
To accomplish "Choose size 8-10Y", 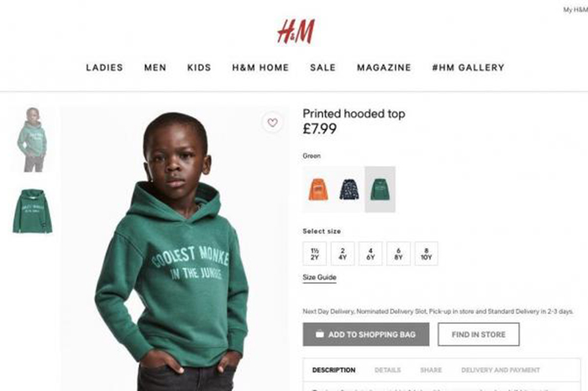I will coord(427,254).
